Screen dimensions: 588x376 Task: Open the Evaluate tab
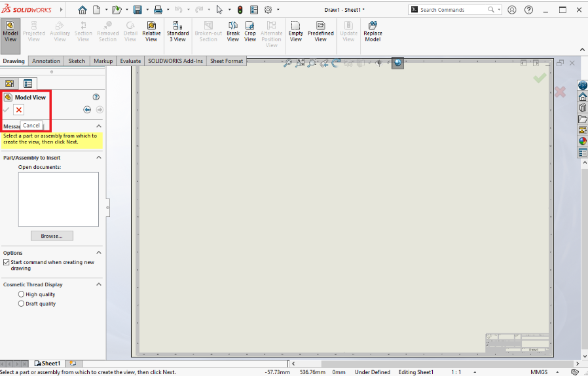[130, 61]
